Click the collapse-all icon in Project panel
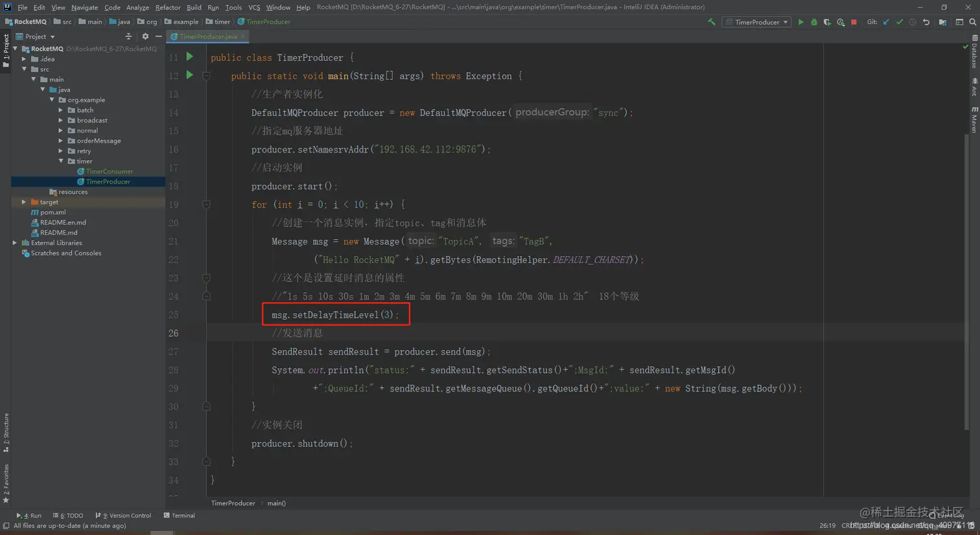Image resolution: width=980 pixels, height=535 pixels. coord(128,37)
